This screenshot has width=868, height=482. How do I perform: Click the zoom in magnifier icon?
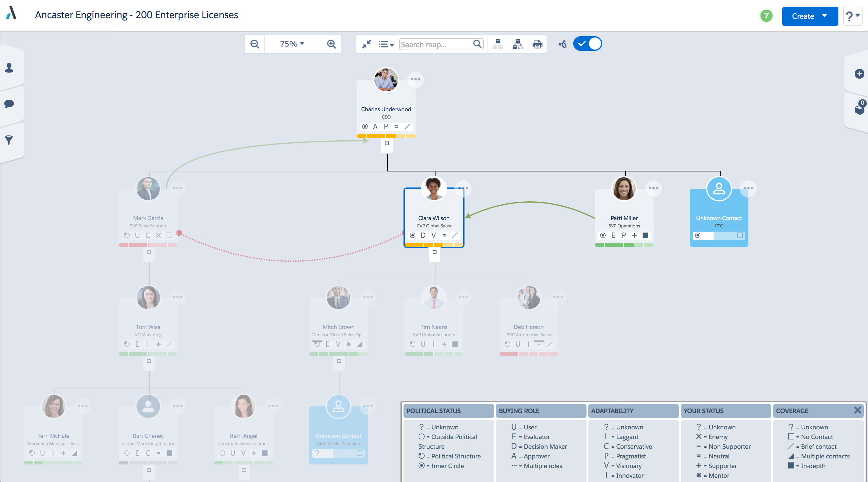(331, 44)
